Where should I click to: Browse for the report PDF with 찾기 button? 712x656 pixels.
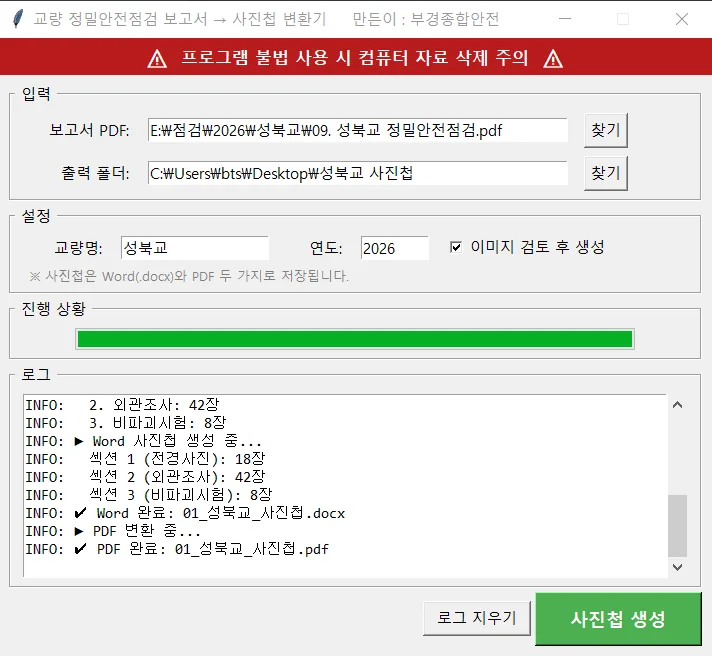click(606, 131)
